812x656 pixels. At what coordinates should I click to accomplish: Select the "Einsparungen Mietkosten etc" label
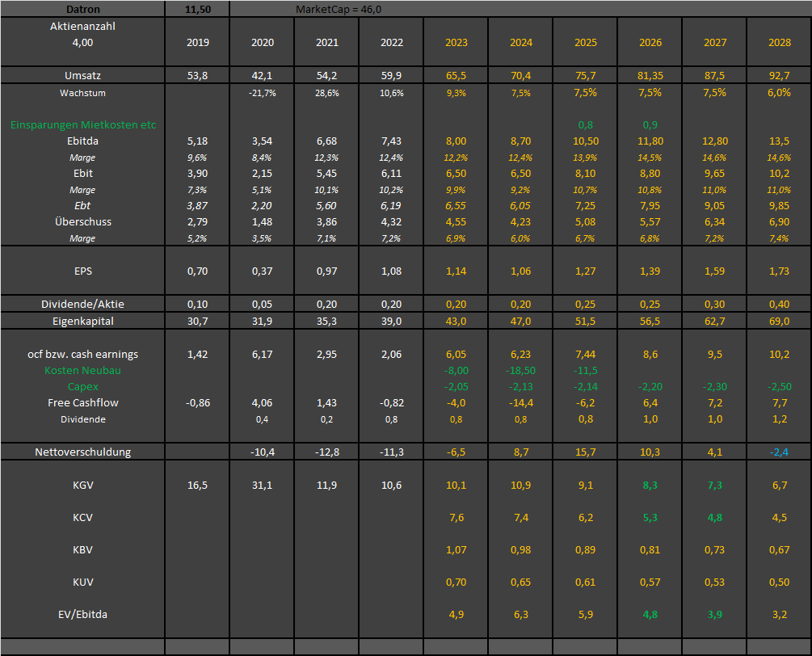83,124
